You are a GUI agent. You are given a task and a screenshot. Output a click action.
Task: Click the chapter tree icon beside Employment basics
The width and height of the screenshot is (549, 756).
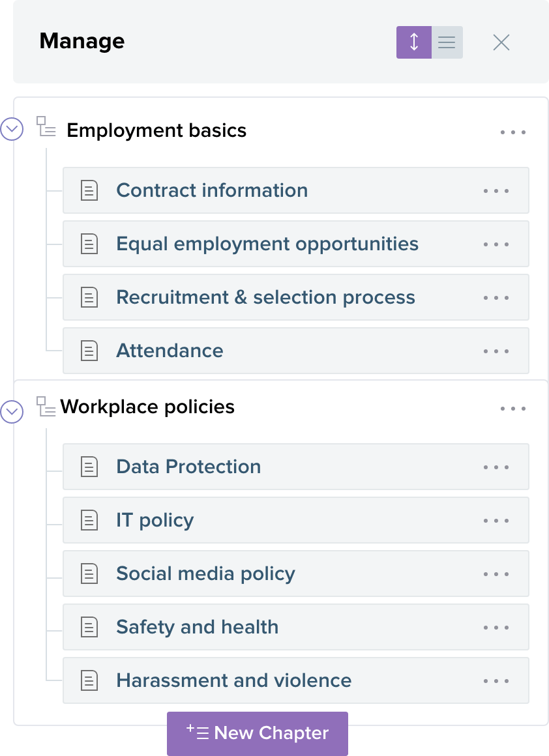46,126
